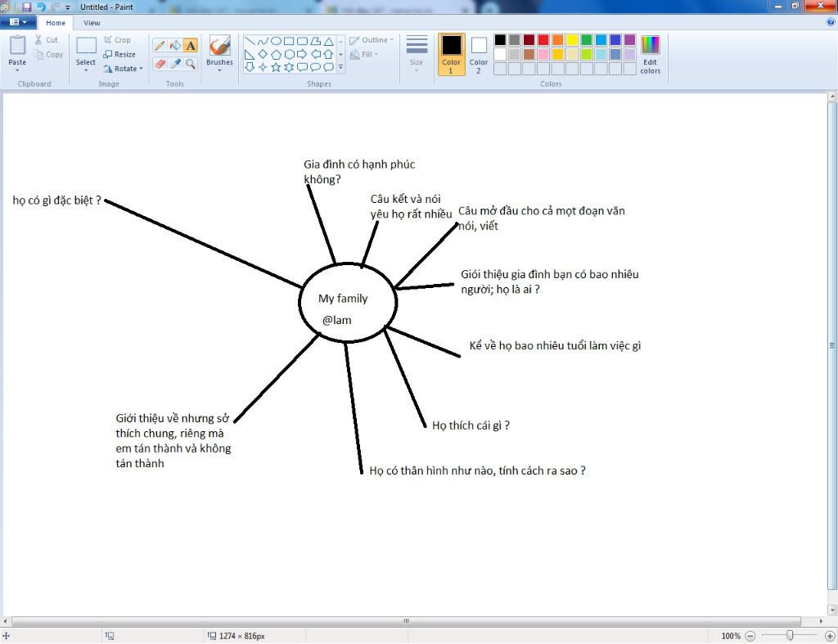
Task: Choose the Rectangle shape
Action: pyautogui.click(x=289, y=41)
